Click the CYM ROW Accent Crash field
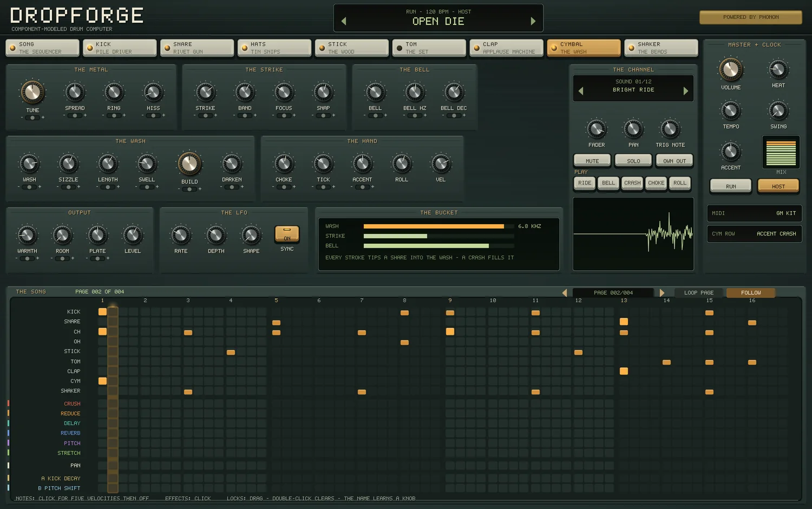812x509 pixels. click(x=754, y=234)
